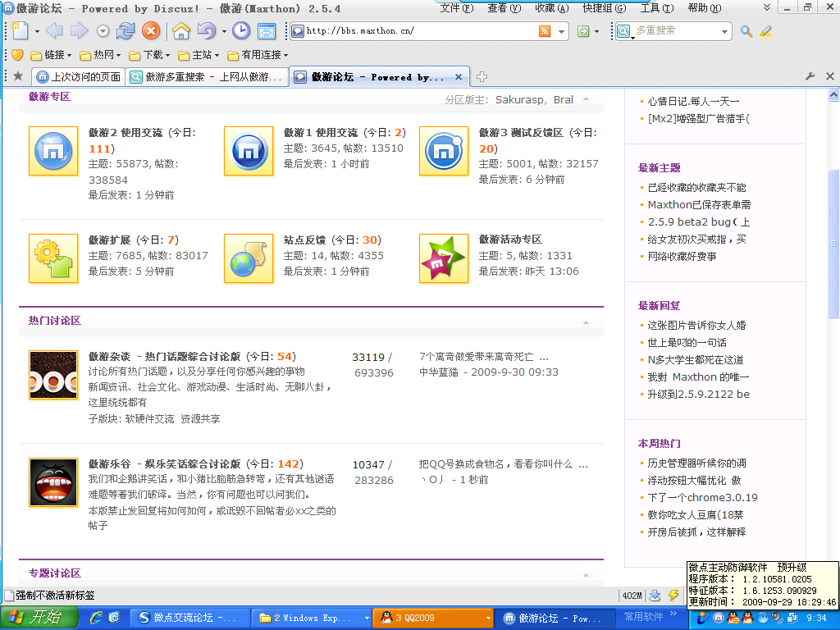Open the 资源共享 sub-forum link
The image size is (840, 630).
click(x=200, y=419)
